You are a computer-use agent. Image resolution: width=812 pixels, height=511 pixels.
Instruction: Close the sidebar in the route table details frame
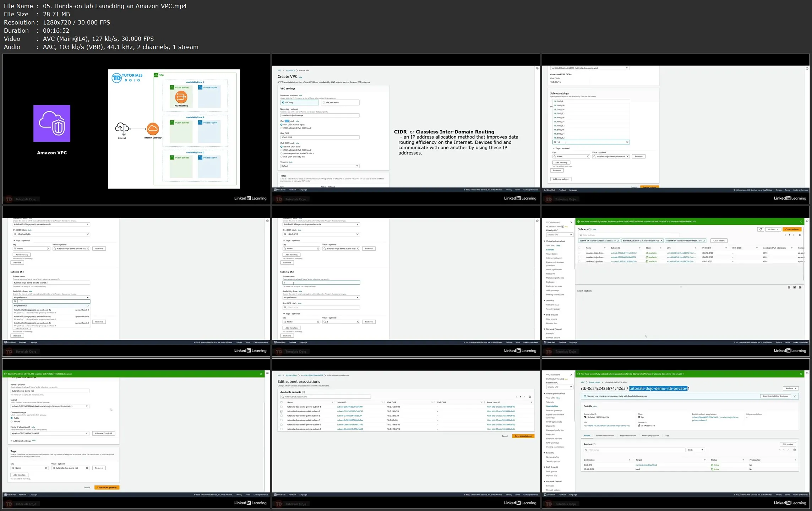click(x=571, y=375)
